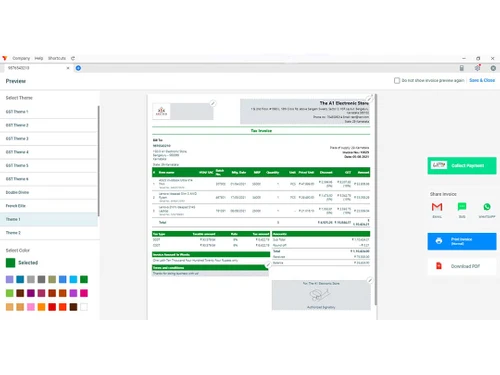Share invoice via Gmail icon

437,207
